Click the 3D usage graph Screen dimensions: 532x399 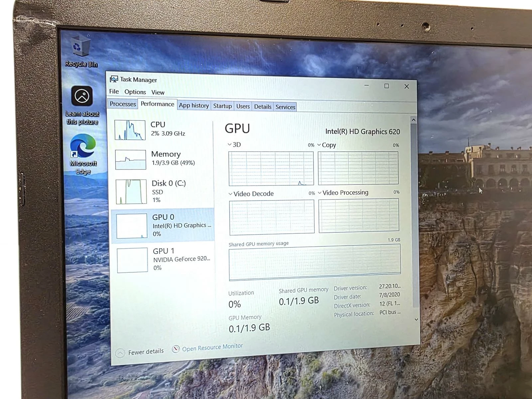click(x=271, y=169)
